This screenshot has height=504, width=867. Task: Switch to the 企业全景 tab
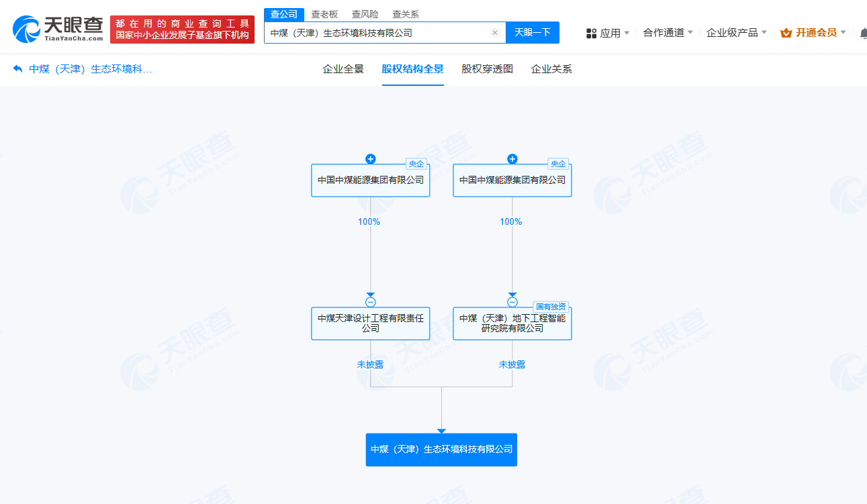pyautogui.click(x=343, y=69)
